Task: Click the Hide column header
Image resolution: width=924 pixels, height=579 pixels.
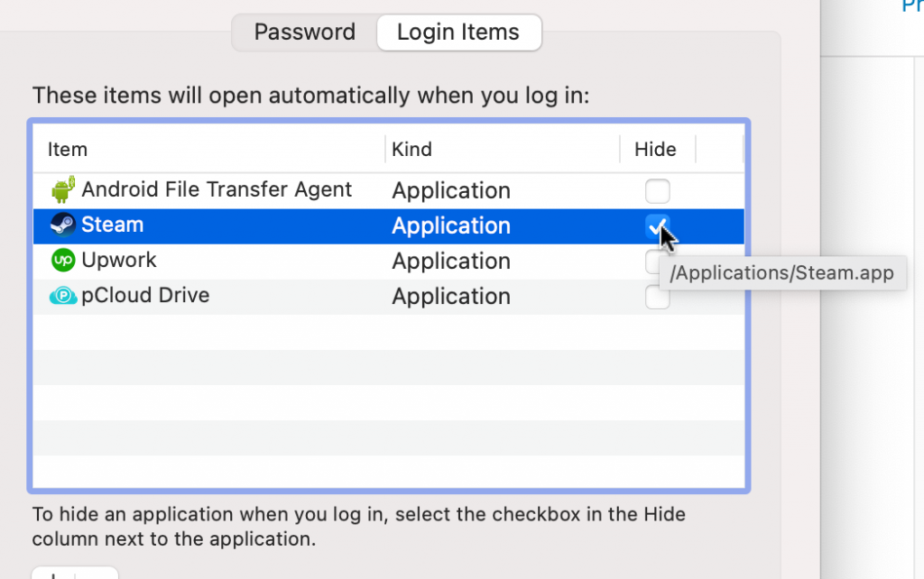Action: click(x=655, y=150)
